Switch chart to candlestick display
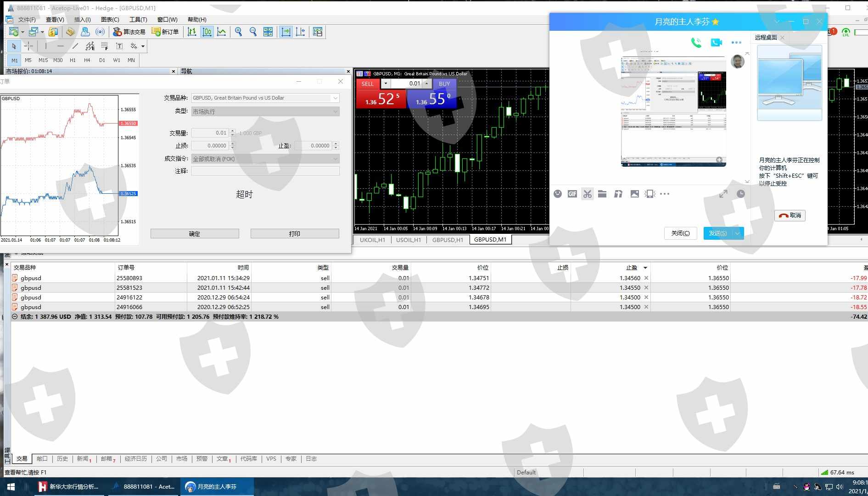The width and height of the screenshot is (868, 496). (207, 32)
